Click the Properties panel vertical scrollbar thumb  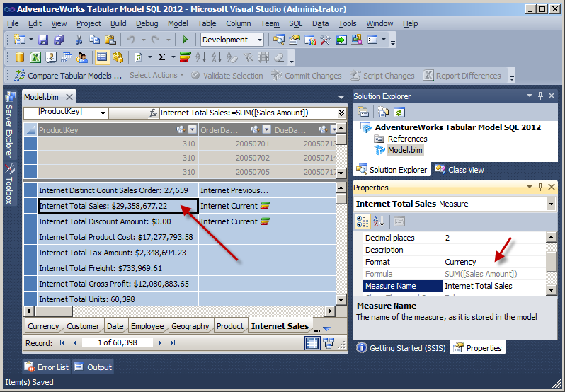(x=552, y=262)
